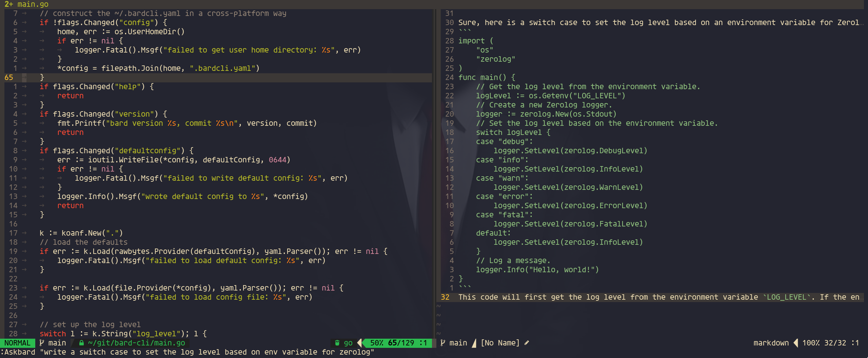The width and height of the screenshot is (868, 358).
Task: Click the current line number 65
Action: [9, 77]
